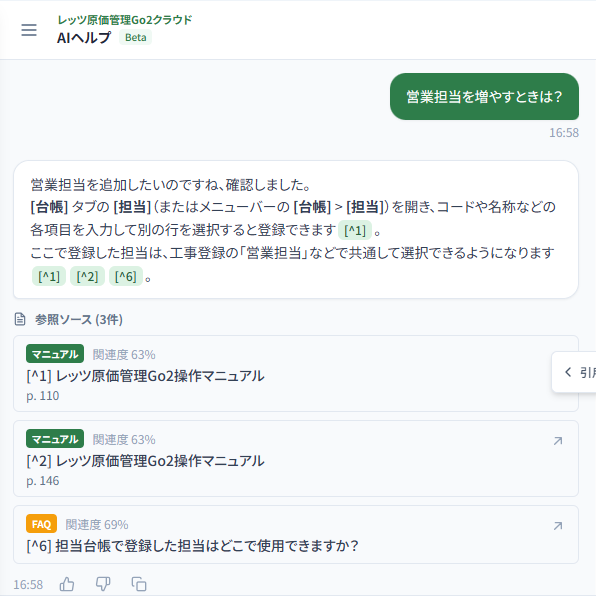Open source card [^2] manual p. 146
Screen dimensions: 596x596
point(296,458)
